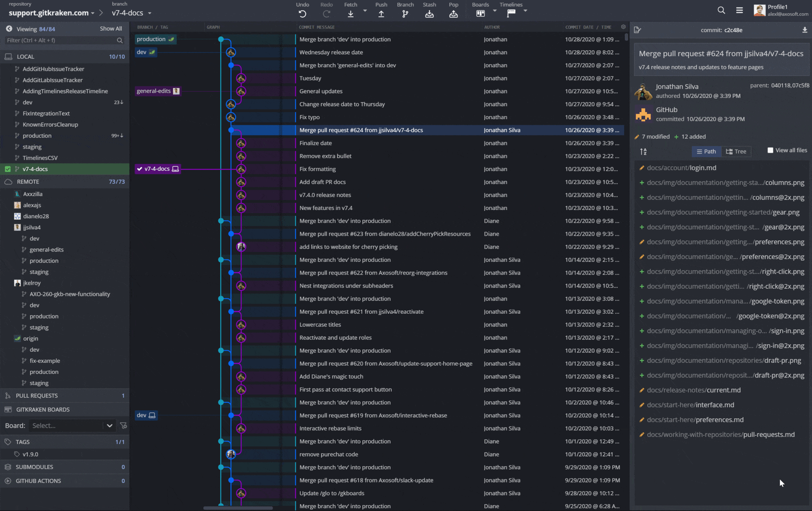Pop stash using the Pop icon
Image resolution: width=812 pixels, height=511 pixels.
click(454, 14)
